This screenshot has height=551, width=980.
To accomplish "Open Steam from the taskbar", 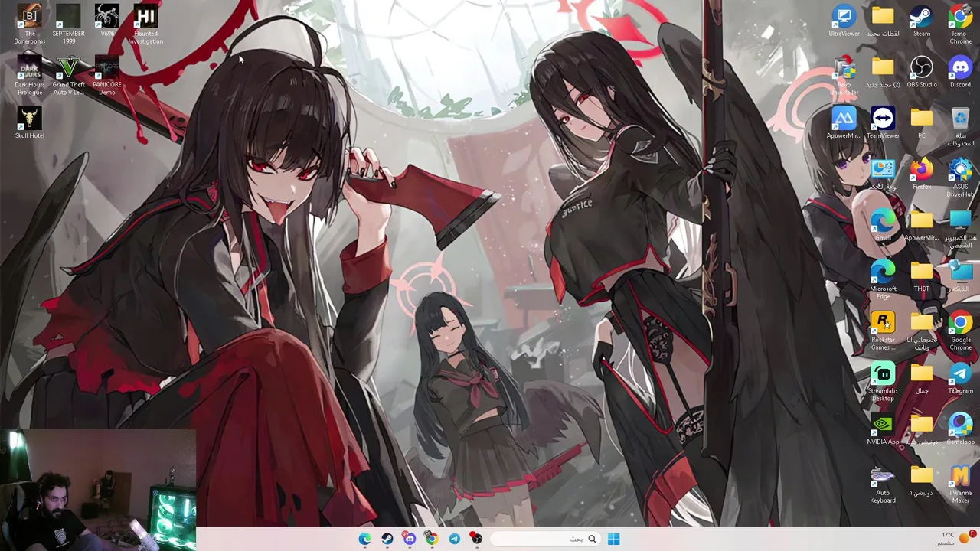I will (x=387, y=539).
